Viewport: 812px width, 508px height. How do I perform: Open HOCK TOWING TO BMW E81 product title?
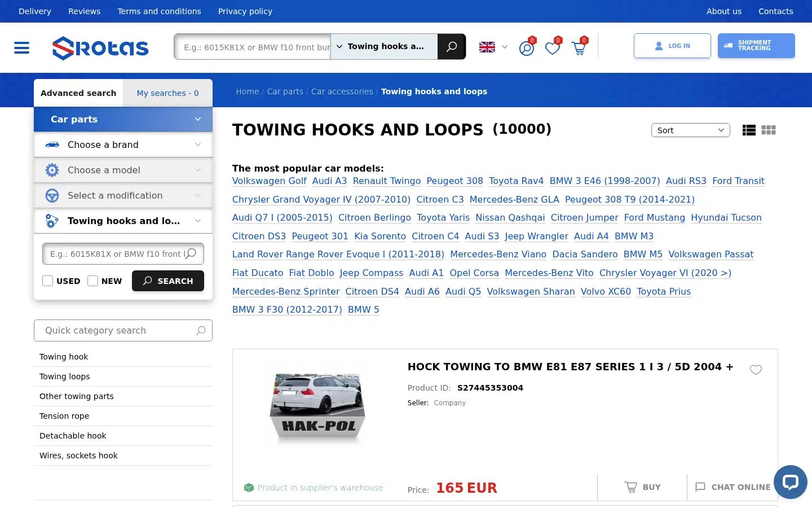pos(571,367)
